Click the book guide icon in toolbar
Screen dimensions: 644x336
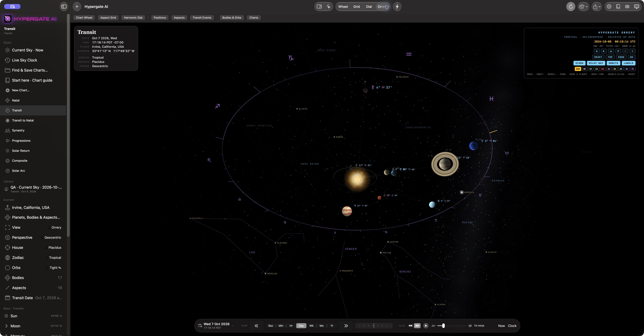pos(618,7)
